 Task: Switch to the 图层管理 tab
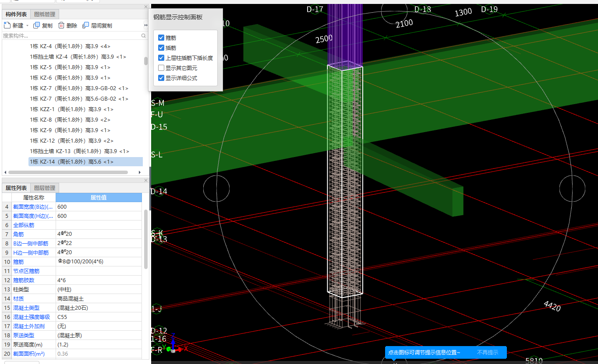[44, 188]
